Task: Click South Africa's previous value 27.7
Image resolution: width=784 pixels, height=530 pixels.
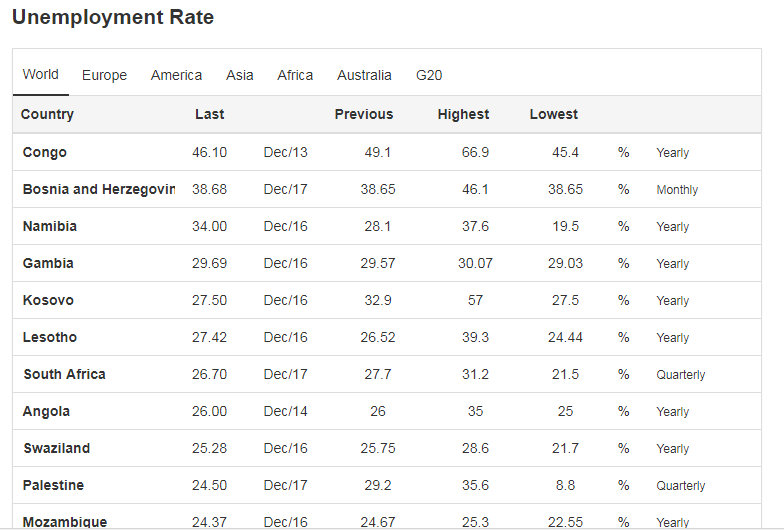Action: coord(378,374)
